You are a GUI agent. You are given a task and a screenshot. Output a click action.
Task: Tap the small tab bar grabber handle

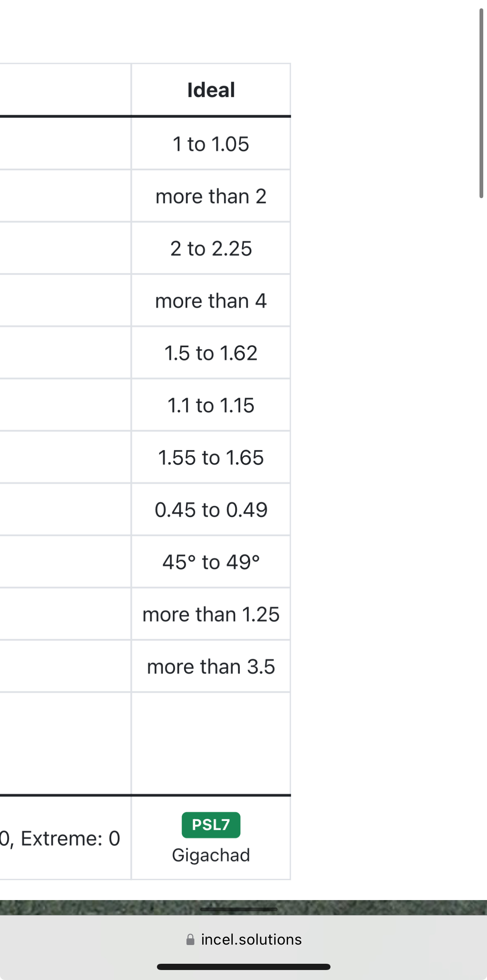click(x=239, y=909)
